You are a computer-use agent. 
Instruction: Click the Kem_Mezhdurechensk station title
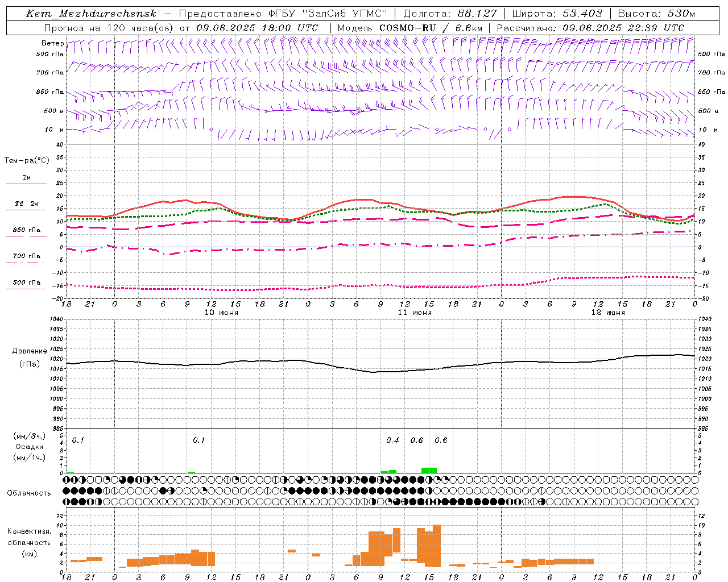point(91,14)
